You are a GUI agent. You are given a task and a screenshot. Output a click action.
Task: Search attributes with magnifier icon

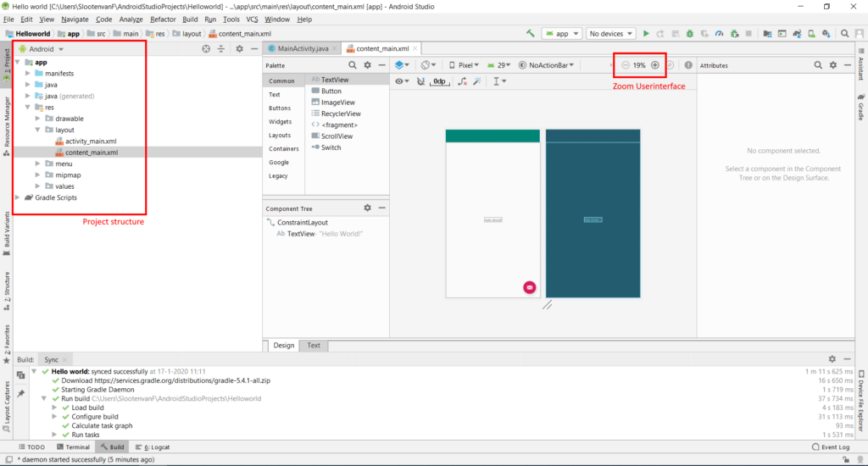tap(818, 64)
